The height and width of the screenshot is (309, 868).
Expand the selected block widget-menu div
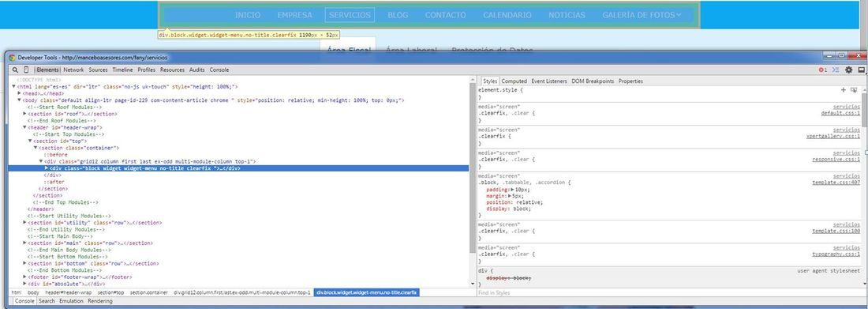coord(47,168)
